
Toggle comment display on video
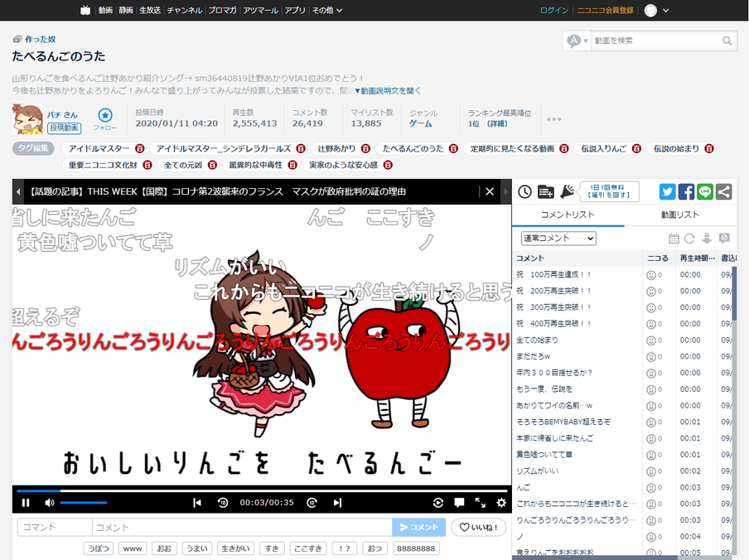point(459,502)
